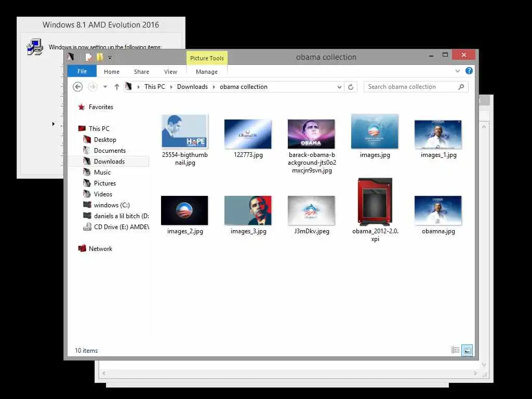Open the daniels a lil bitch (D:) drive
The image size is (532, 399).
click(x=121, y=216)
